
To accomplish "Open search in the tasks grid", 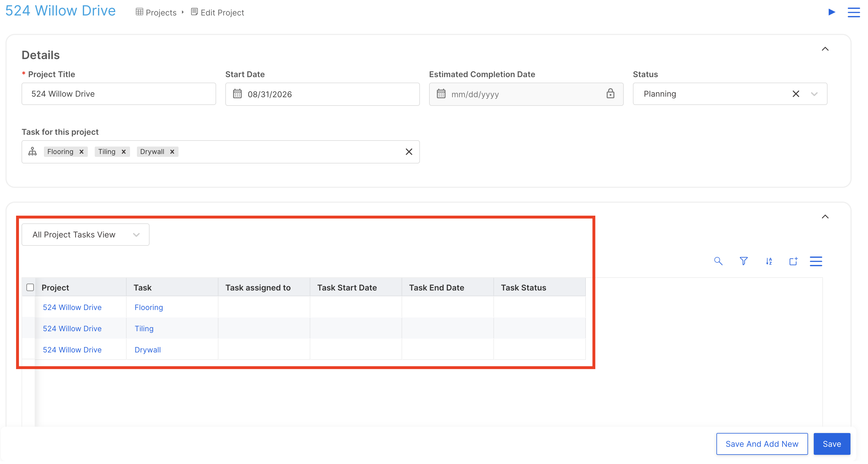I will click(x=718, y=261).
